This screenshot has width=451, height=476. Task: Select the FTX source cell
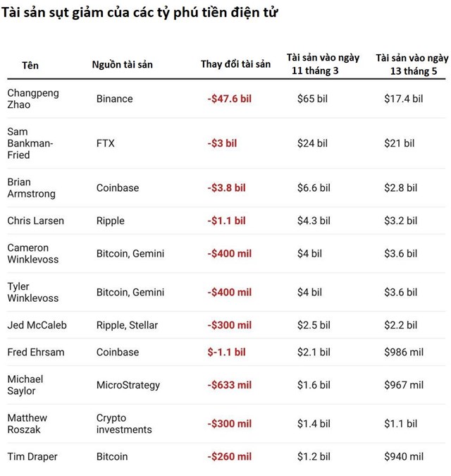(106, 143)
